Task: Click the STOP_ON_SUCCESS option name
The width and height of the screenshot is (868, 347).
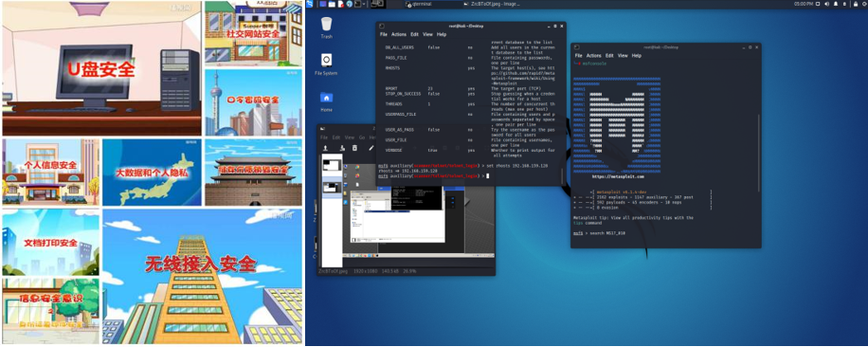Action: tap(403, 94)
